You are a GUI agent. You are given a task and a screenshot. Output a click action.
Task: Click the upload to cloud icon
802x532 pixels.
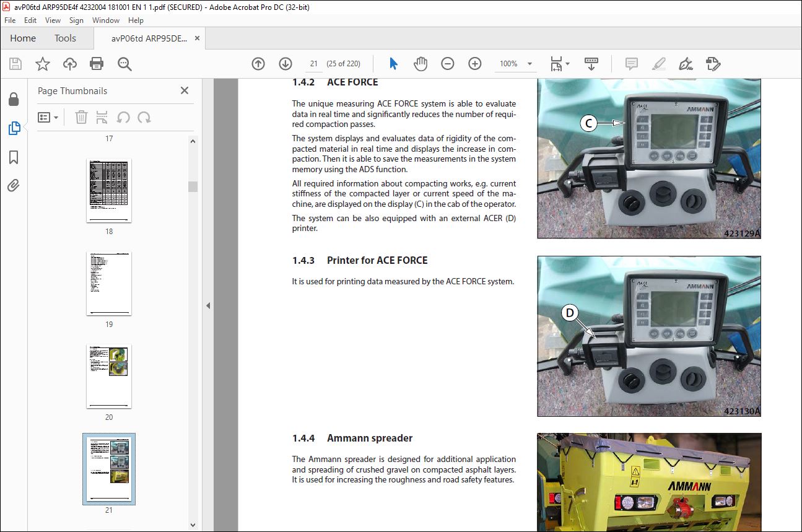click(x=70, y=64)
